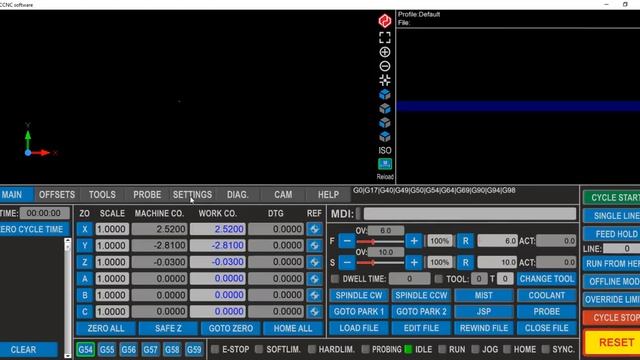Decrease feed override with minus button
The image size is (640, 360).
pos(347,241)
